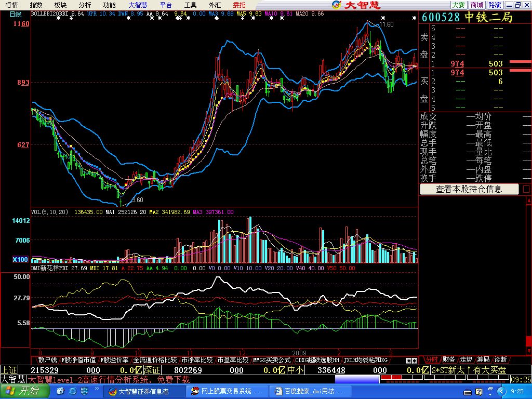Image resolution: width=532 pixels, height=399 pixels.
Task: Click the S*ST新太 有大买盘 alert
Action: (x=469, y=370)
